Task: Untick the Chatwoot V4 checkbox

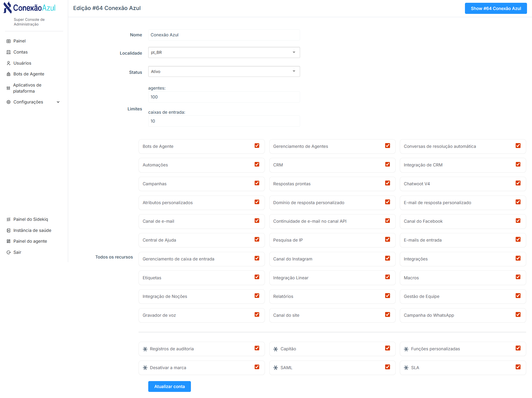Action: point(518,183)
